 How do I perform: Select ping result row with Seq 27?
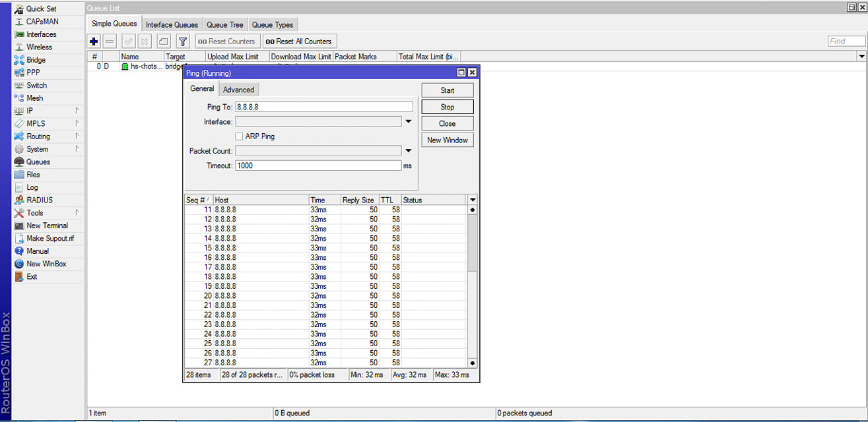click(326, 363)
